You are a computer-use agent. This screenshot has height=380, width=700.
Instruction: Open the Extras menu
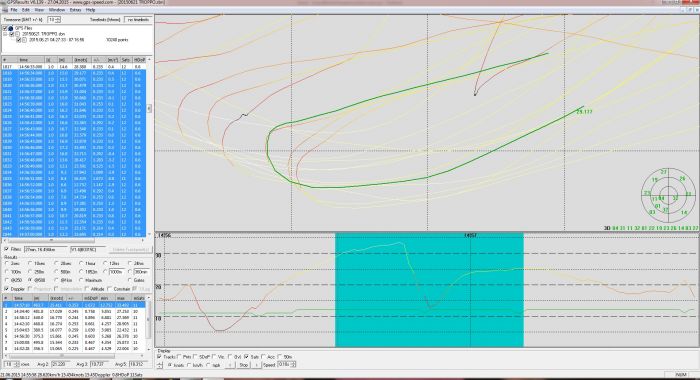pyautogui.click(x=75, y=9)
